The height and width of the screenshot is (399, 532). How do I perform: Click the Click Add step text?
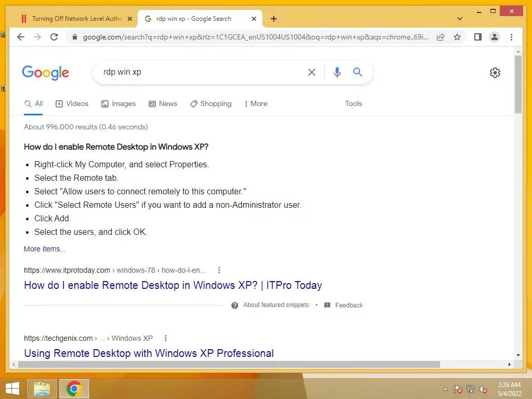tap(52, 219)
